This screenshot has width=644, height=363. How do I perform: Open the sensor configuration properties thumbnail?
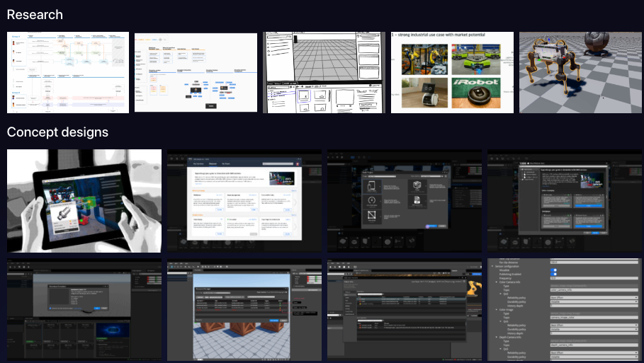pos(565,310)
